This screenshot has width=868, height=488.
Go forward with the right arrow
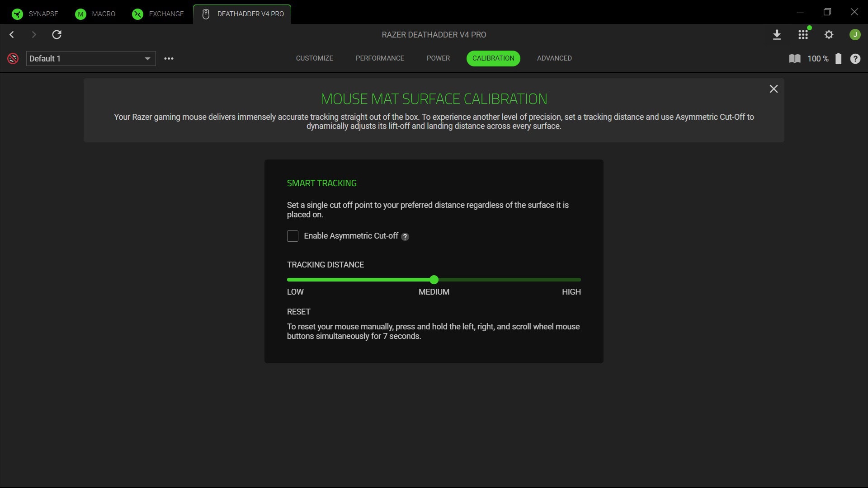click(x=34, y=35)
